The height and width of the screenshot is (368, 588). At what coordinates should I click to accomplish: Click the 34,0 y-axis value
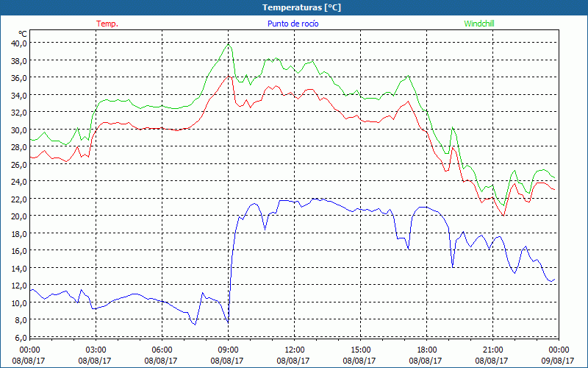click(x=19, y=95)
